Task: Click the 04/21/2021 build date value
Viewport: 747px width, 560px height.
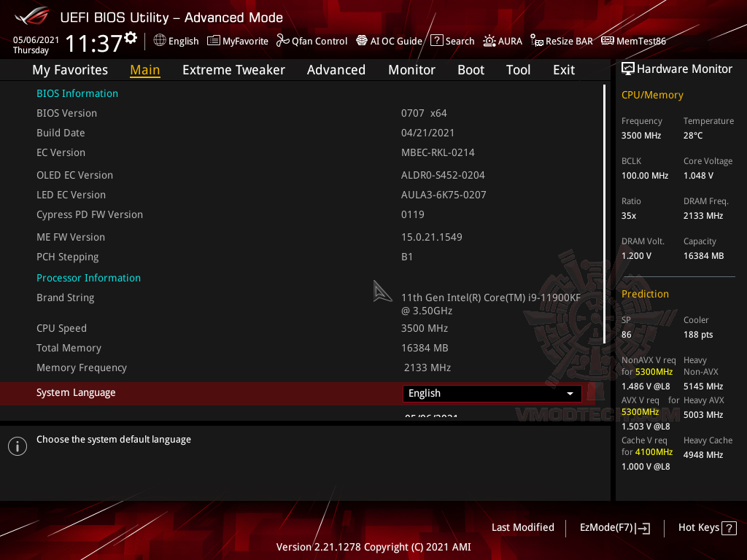Action: [427, 133]
